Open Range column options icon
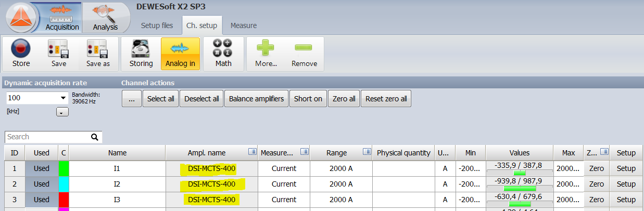644x211 pixels. pos(367,152)
